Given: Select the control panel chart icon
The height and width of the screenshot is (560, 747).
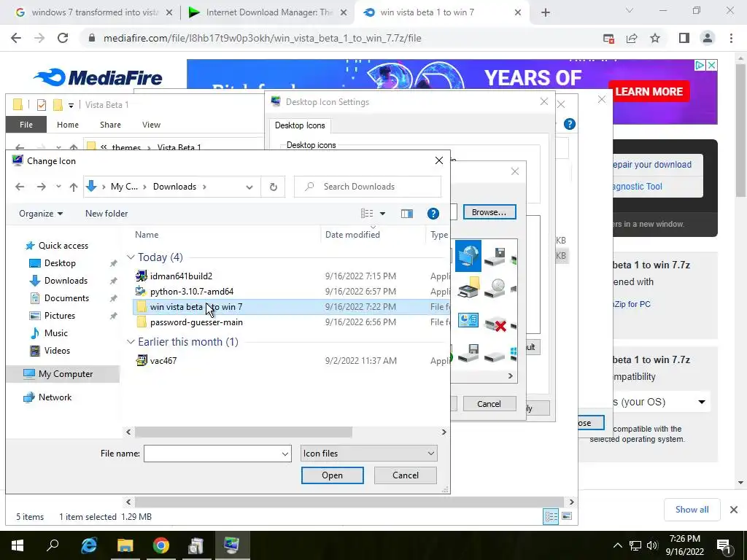Looking at the screenshot, I should [468, 320].
